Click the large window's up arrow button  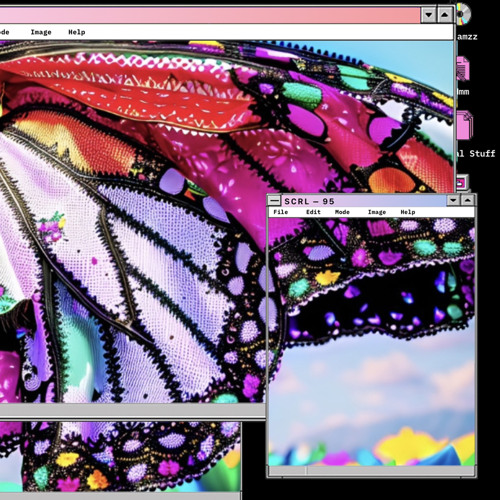tap(445, 15)
